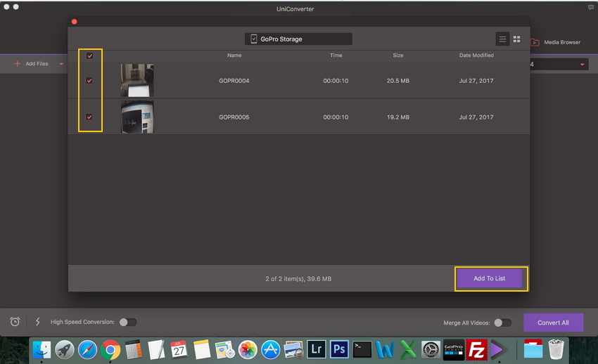598x364 pixels.
Task: Open Microsoft Excel from the dock
Action: (x=407, y=349)
